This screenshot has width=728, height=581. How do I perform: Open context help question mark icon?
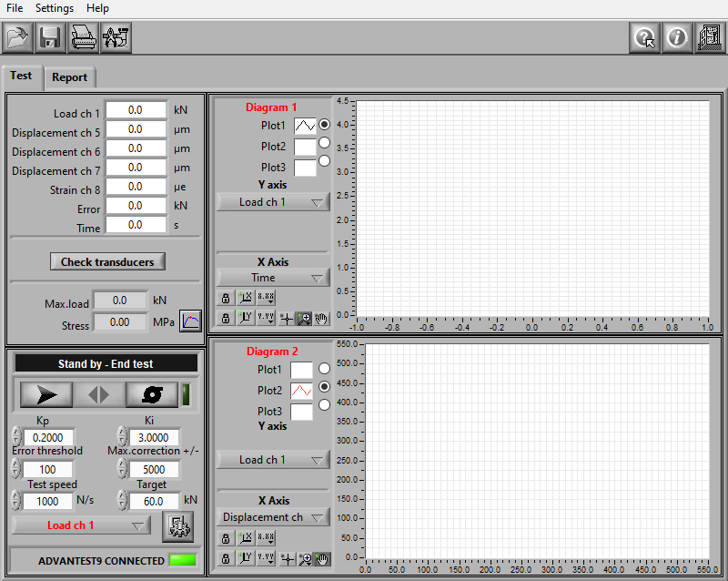click(x=644, y=38)
